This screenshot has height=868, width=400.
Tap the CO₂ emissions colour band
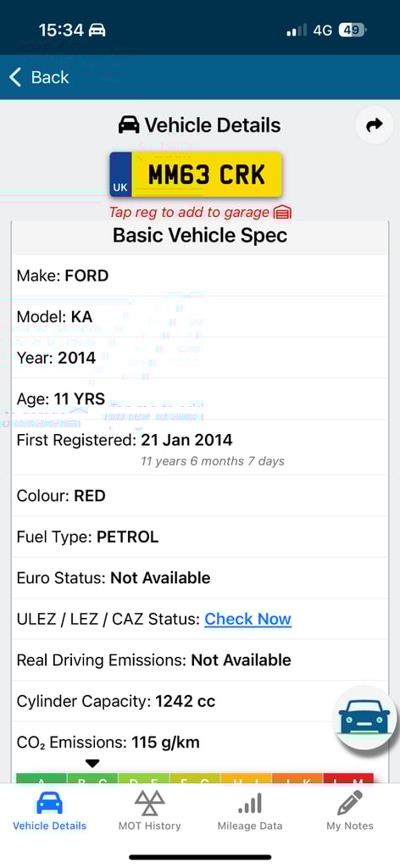(x=195, y=778)
